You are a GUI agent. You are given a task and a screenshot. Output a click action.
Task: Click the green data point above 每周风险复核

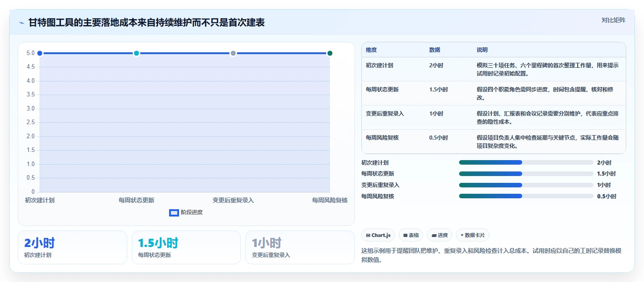(330, 53)
